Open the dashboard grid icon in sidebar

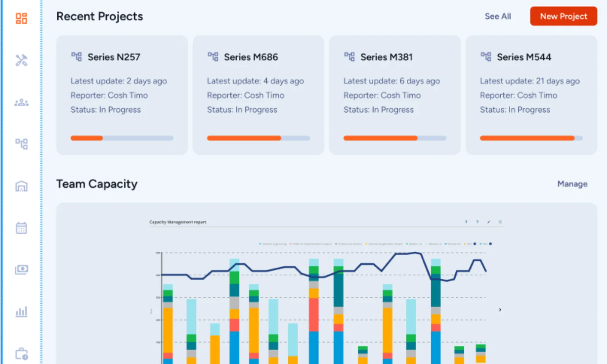pyautogui.click(x=21, y=18)
